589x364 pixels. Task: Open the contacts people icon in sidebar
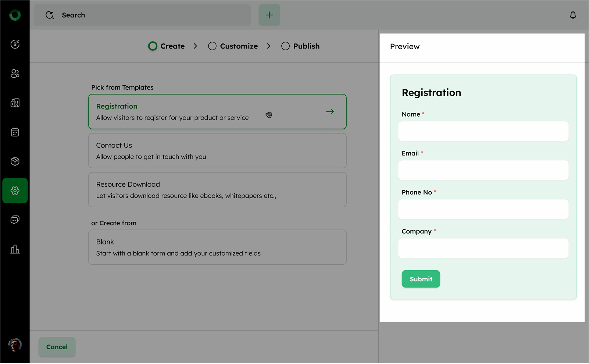click(x=15, y=74)
